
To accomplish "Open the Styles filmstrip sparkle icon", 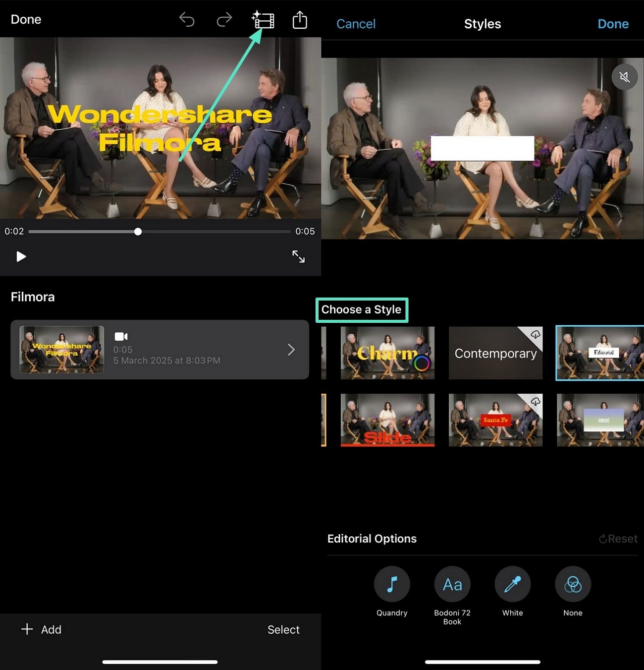I will click(263, 20).
